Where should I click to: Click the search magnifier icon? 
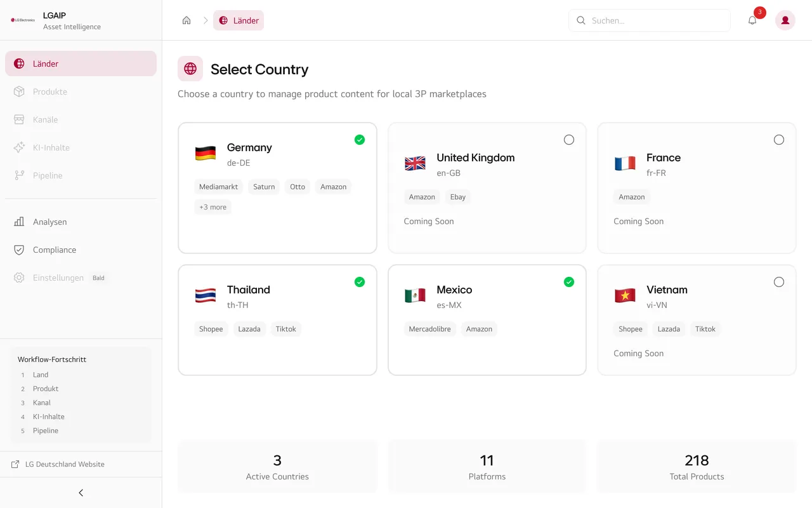point(580,20)
